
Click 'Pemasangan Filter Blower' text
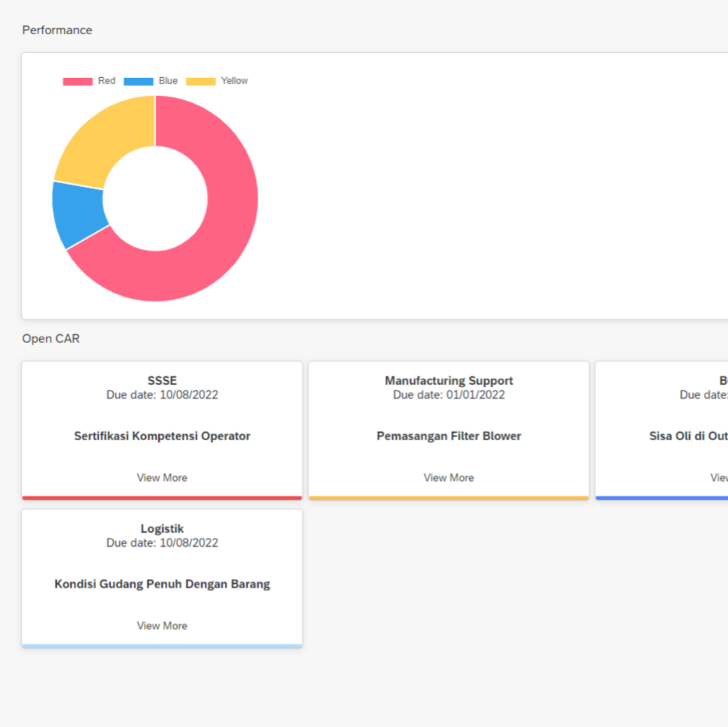pyautogui.click(x=449, y=436)
